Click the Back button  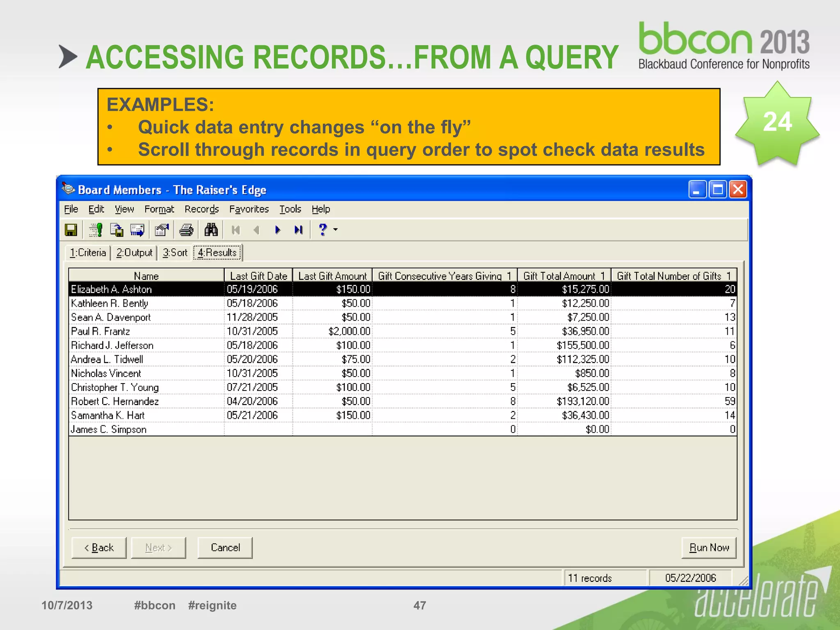tap(99, 548)
